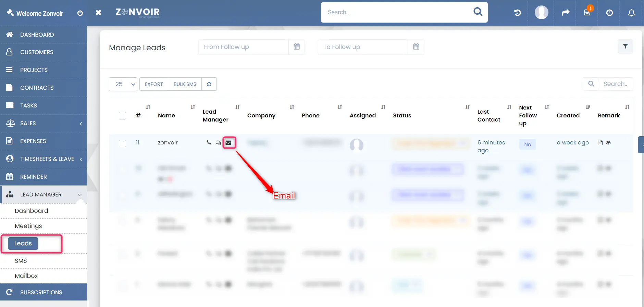
Task: Collapse the Lead Manager menu
Action: click(x=44, y=194)
